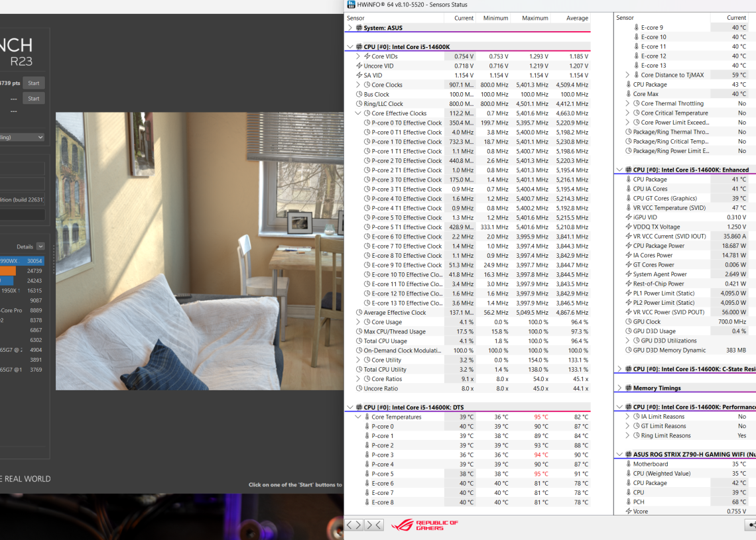The image size is (756, 540).
Task: Click the clock icon beside Bus Clock
Action: (359, 94)
